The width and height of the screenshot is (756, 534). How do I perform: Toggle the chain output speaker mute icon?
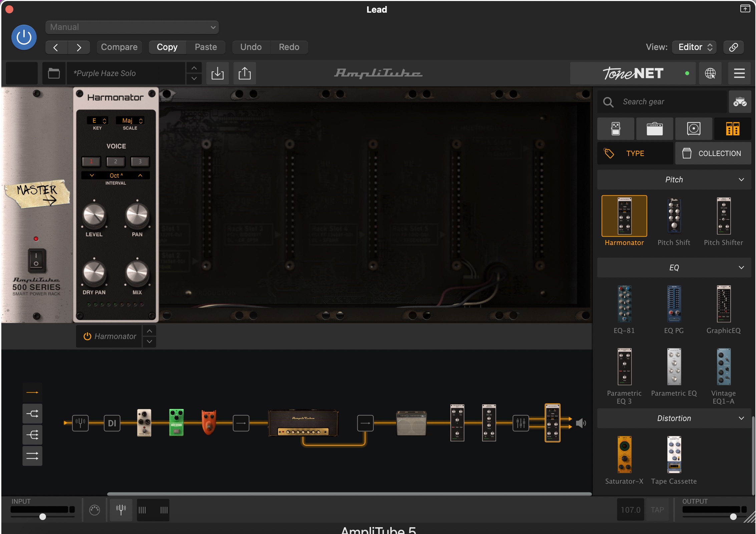(x=581, y=423)
